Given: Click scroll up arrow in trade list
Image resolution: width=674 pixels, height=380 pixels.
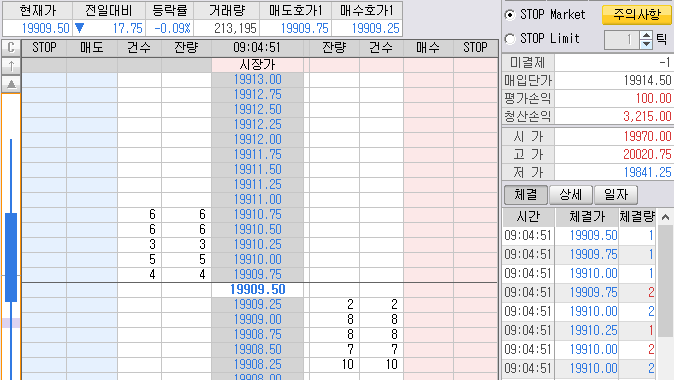Looking at the screenshot, I should (665, 217).
